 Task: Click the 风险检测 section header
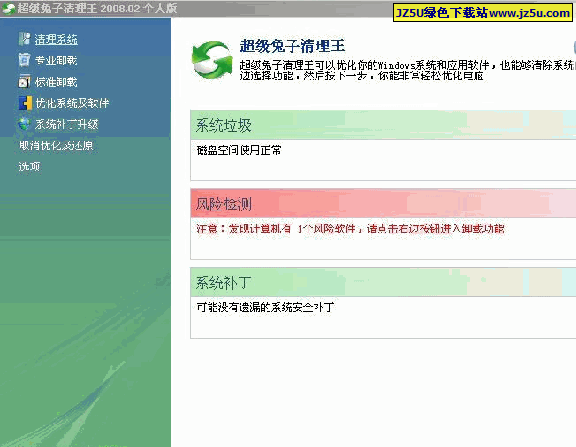[383, 203]
